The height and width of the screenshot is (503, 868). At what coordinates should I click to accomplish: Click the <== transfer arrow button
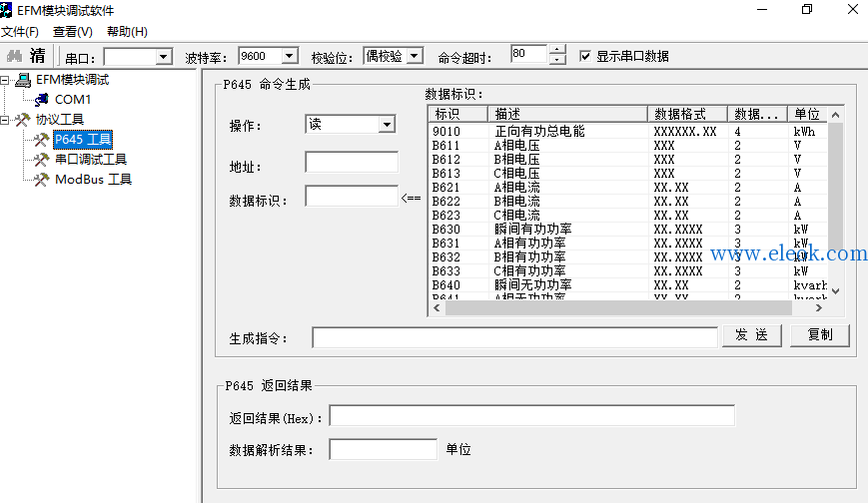411,198
